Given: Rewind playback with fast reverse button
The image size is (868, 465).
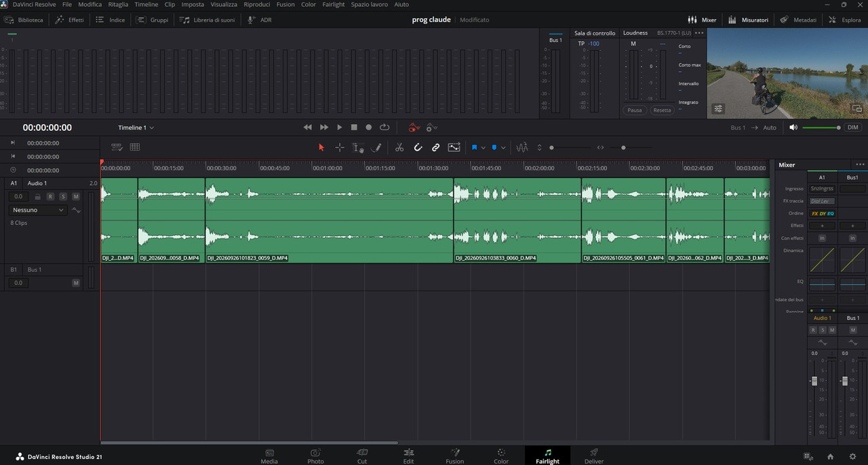Looking at the screenshot, I should pyautogui.click(x=308, y=127).
